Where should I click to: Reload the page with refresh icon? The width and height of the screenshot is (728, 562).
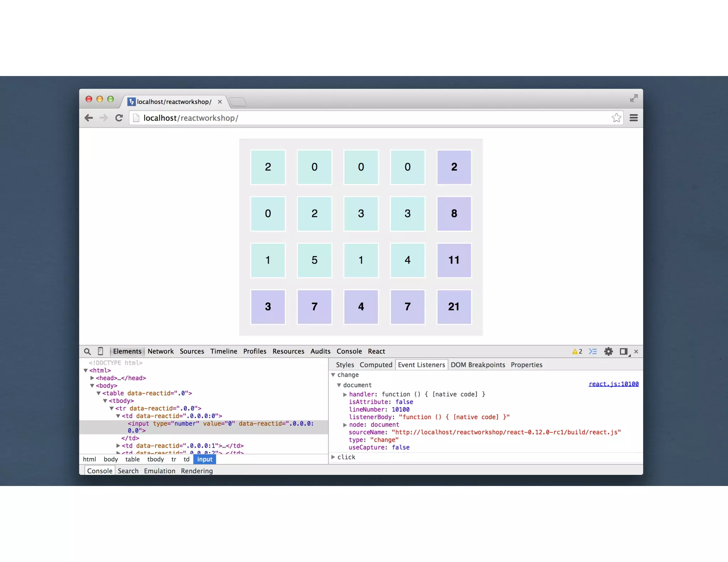119,118
